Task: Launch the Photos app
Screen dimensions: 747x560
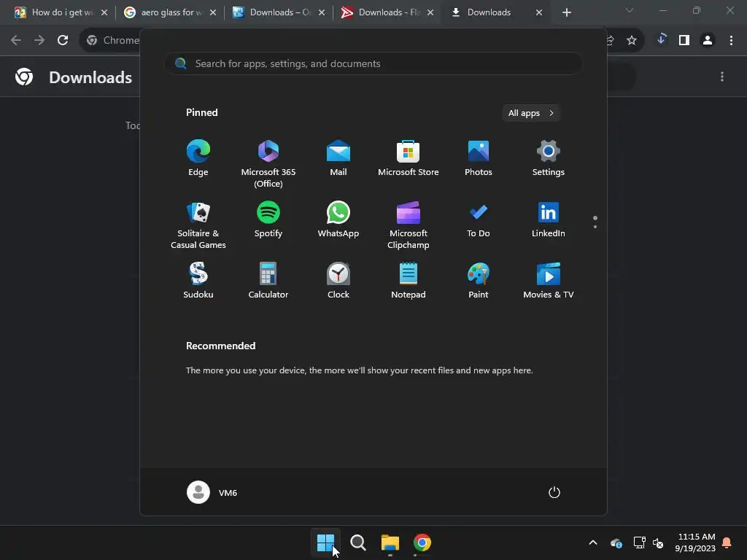Action: click(x=479, y=158)
